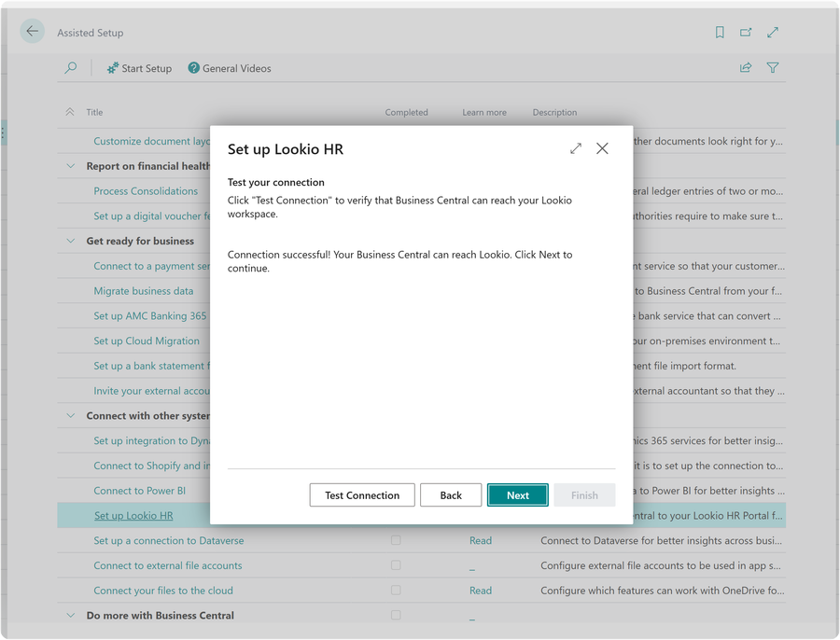Collapse the Get ready for business group
This screenshot has height=640, width=840.
(71, 241)
